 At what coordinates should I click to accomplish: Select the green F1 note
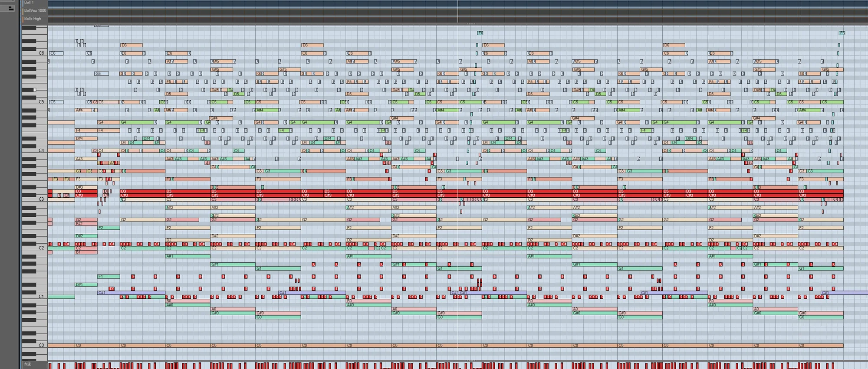click(x=108, y=277)
